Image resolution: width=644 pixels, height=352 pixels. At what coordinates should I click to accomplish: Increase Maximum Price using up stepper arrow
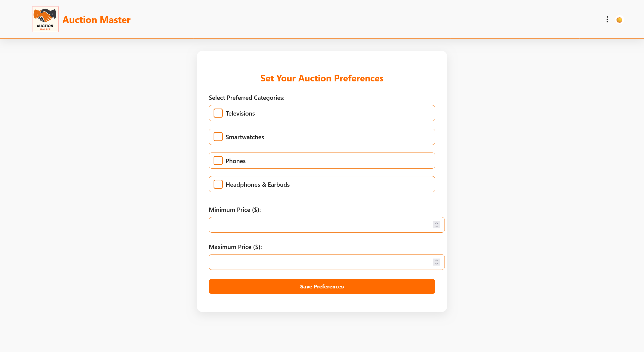[436, 260]
